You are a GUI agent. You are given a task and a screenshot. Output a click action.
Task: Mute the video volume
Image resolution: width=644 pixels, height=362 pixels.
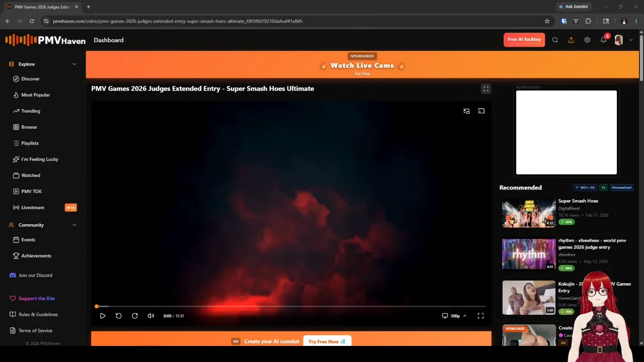[x=151, y=316]
